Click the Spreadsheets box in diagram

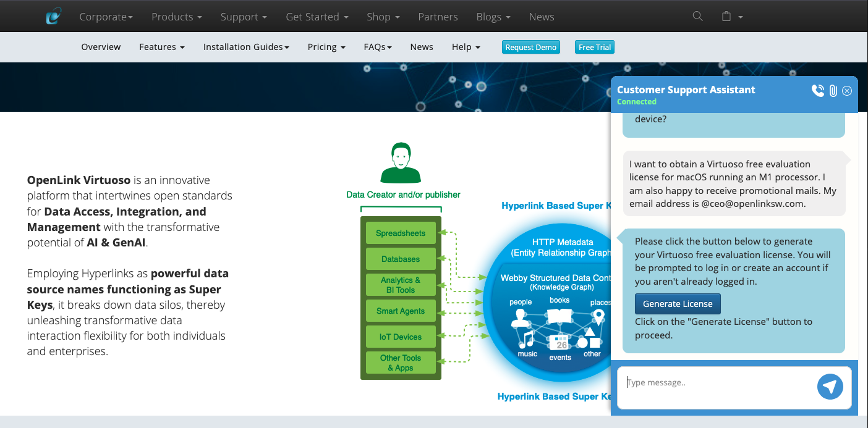coord(401,233)
